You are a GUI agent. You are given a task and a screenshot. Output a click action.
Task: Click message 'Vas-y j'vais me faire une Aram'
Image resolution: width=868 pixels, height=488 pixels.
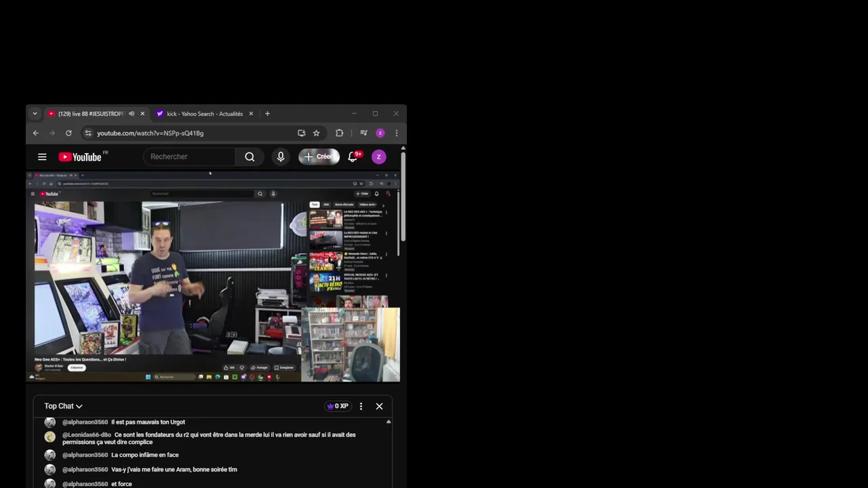pos(174,470)
